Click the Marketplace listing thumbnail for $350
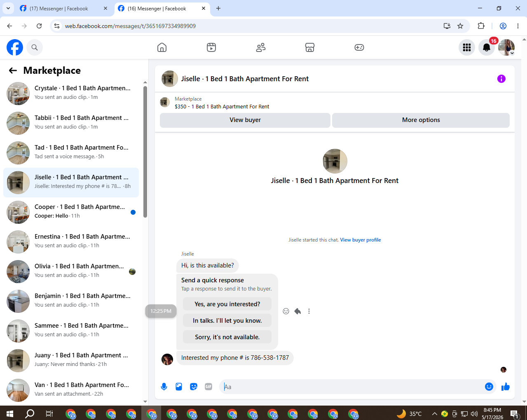 165,102
